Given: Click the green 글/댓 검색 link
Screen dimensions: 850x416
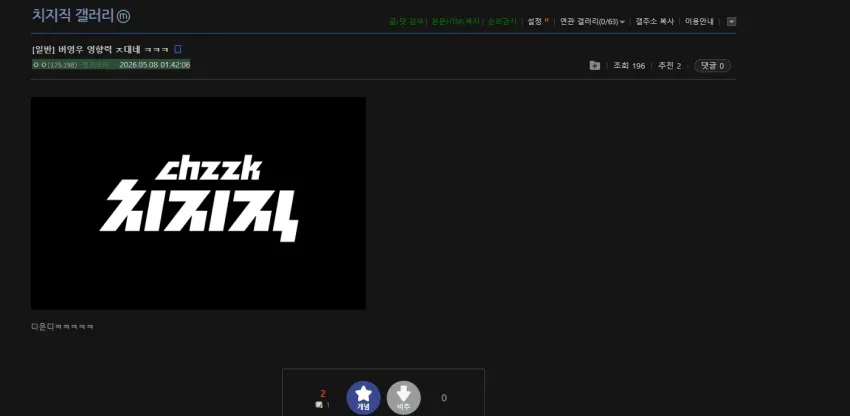Looking at the screenshot, I should tap(407, 22).
